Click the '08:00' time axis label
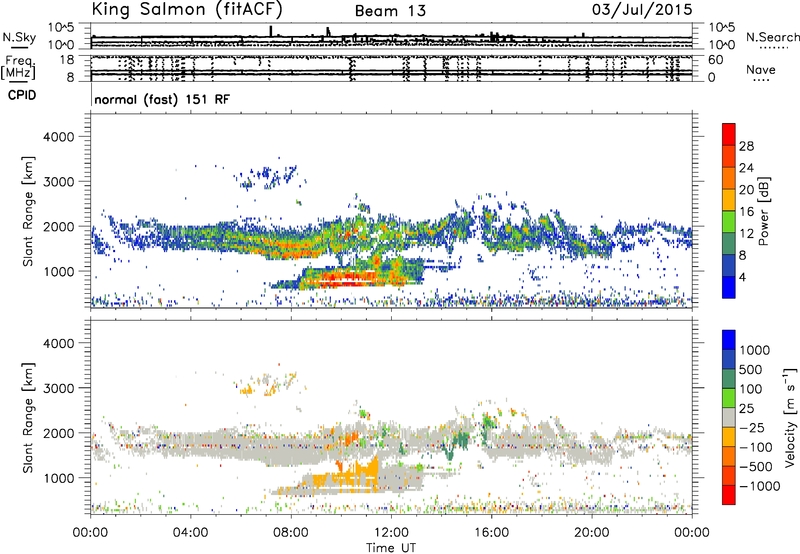 tap(291, 533)
